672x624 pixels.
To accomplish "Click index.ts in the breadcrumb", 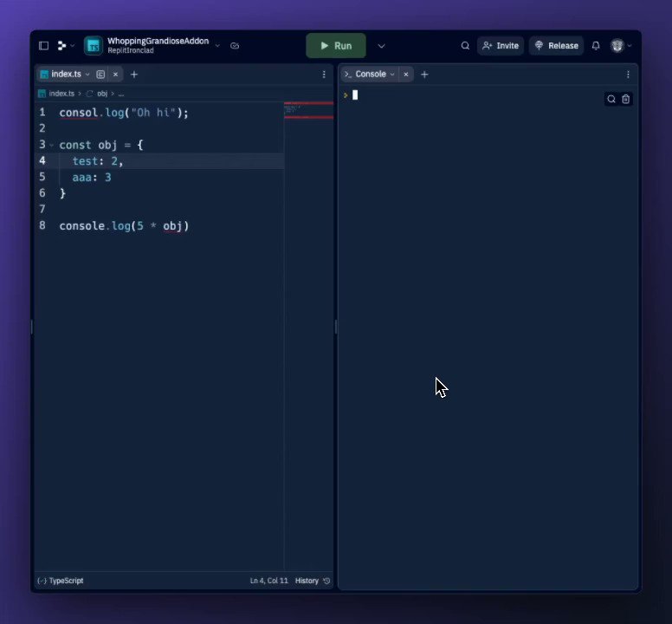I will pyautogui.click(x=61, y=94).
